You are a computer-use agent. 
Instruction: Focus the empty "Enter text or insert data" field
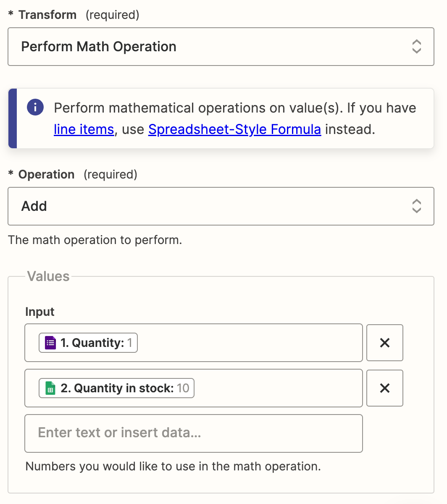(x=193, y=433)
